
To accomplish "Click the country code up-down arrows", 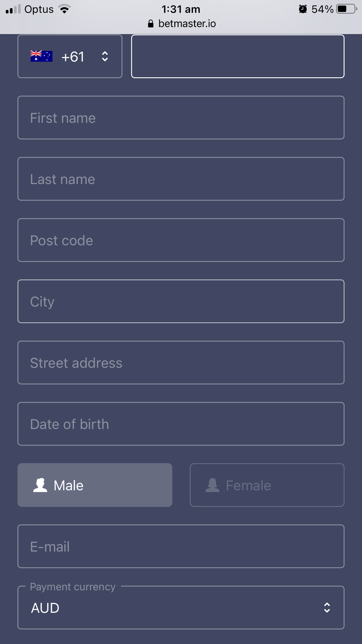I will [x=105, y=56].
